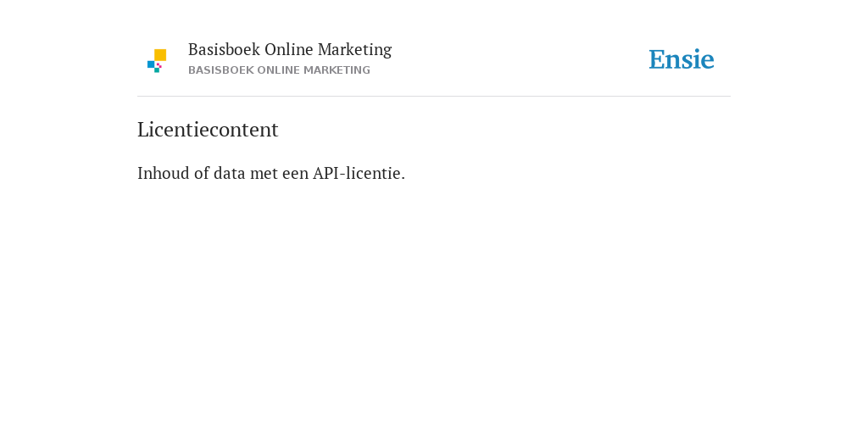Click the teal square in the logo
The height and width of the screenshot is (434, 868).
click(157, 70)
